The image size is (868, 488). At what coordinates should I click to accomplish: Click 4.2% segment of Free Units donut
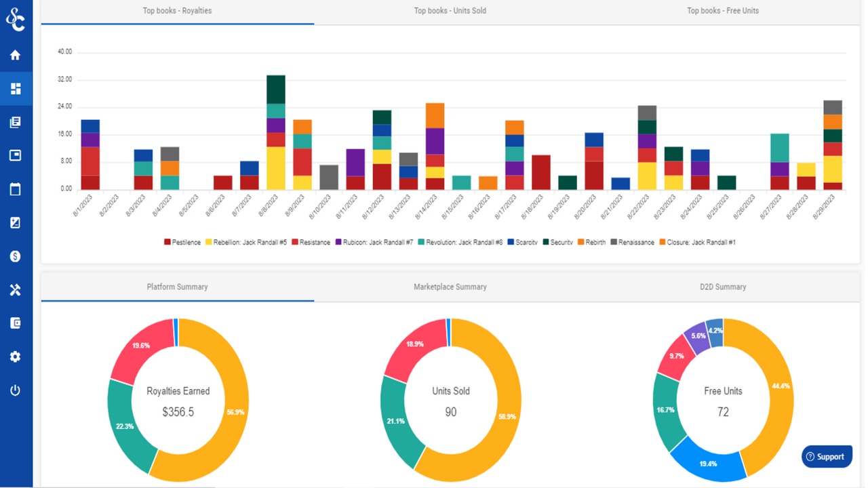click(714, 329)
